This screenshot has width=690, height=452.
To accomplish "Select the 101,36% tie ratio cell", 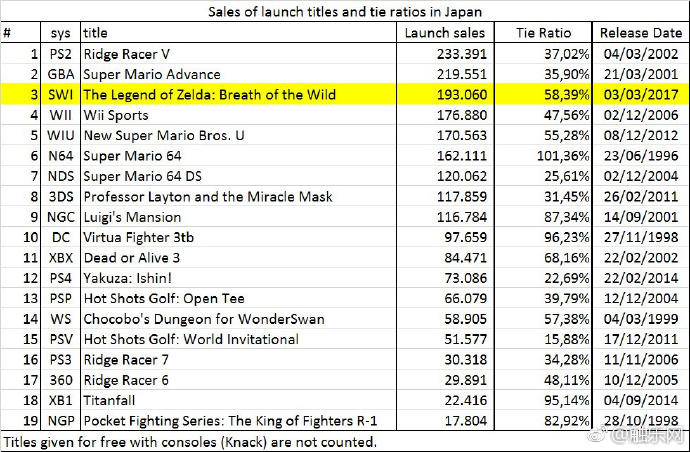I will [x=543, y=155].
